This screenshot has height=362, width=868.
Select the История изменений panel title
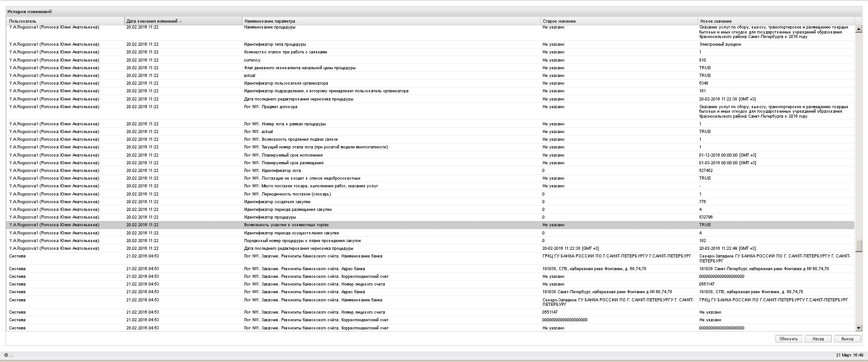tap(29, 12)
